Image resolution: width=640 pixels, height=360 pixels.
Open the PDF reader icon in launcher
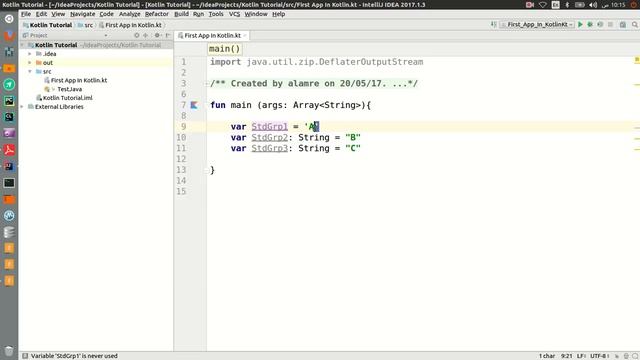coord(9,150)
